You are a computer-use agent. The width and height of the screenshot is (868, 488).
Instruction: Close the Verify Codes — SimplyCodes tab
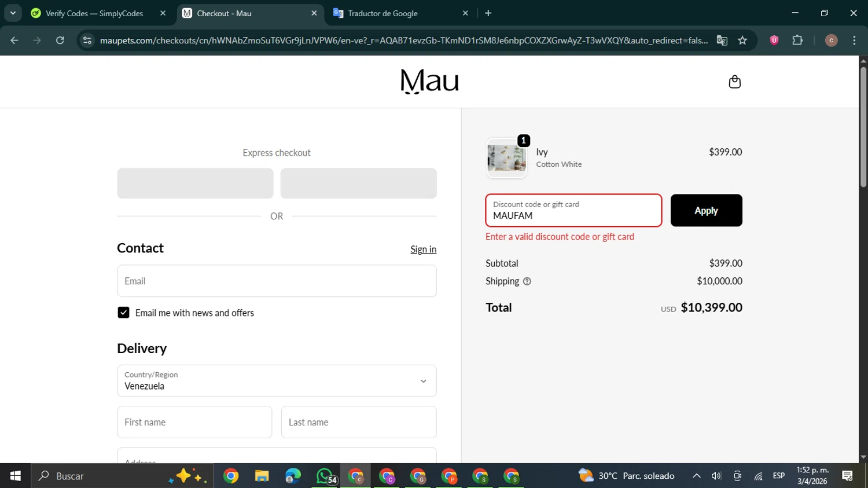click(x=163, y=13)
